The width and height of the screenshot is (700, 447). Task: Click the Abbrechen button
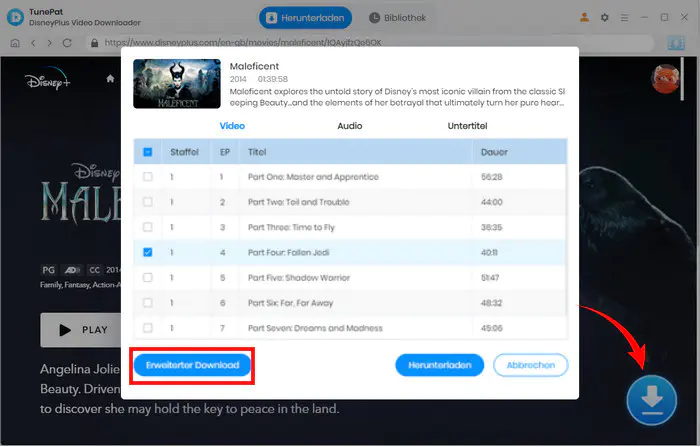click(x=530, y=365)
